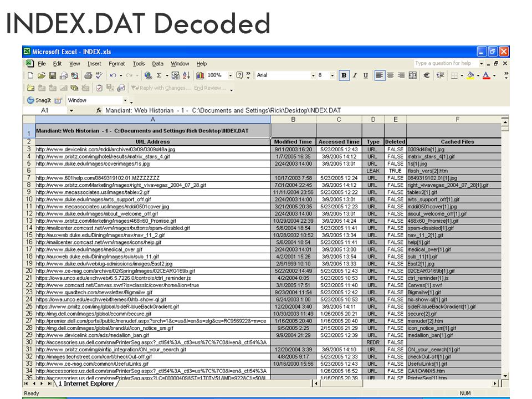
Task: Click the Print Preview magnifier icon
Action: (x=75, y=75)
